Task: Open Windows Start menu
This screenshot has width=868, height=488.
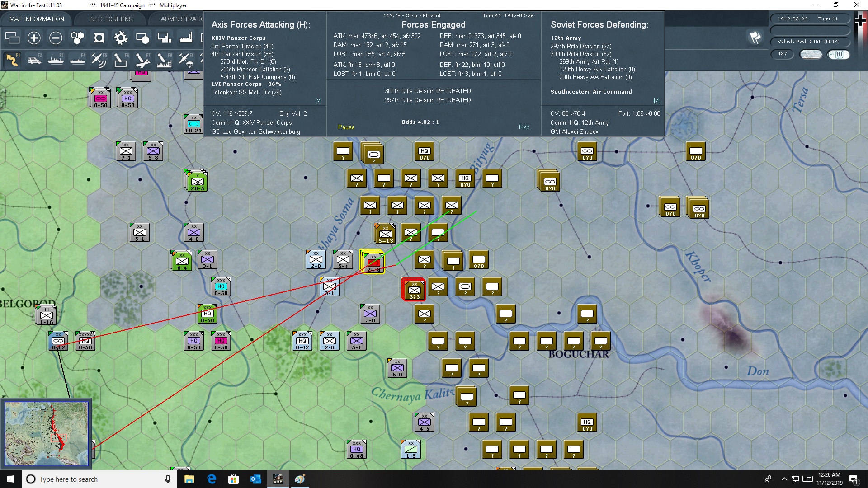Action: click(11, 479)
